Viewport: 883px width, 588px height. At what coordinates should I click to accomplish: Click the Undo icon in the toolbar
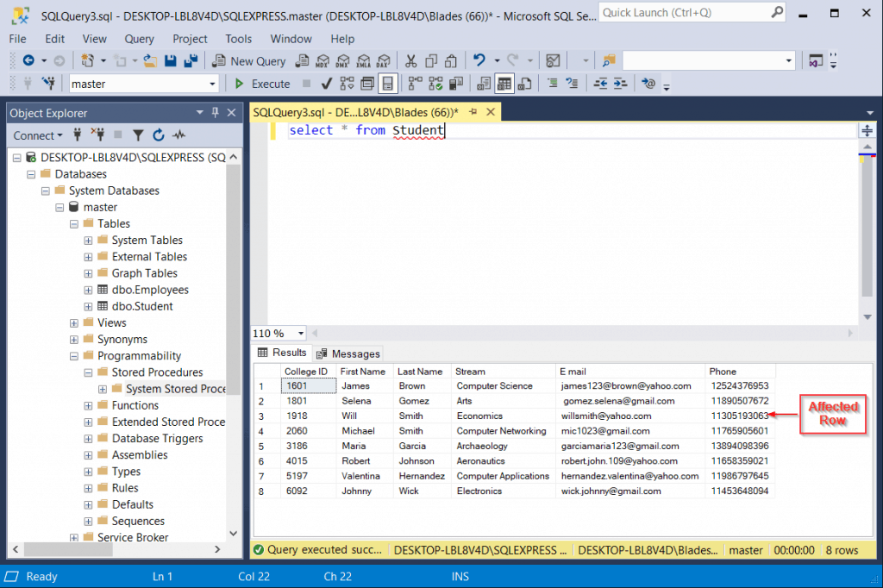point(479,61)
